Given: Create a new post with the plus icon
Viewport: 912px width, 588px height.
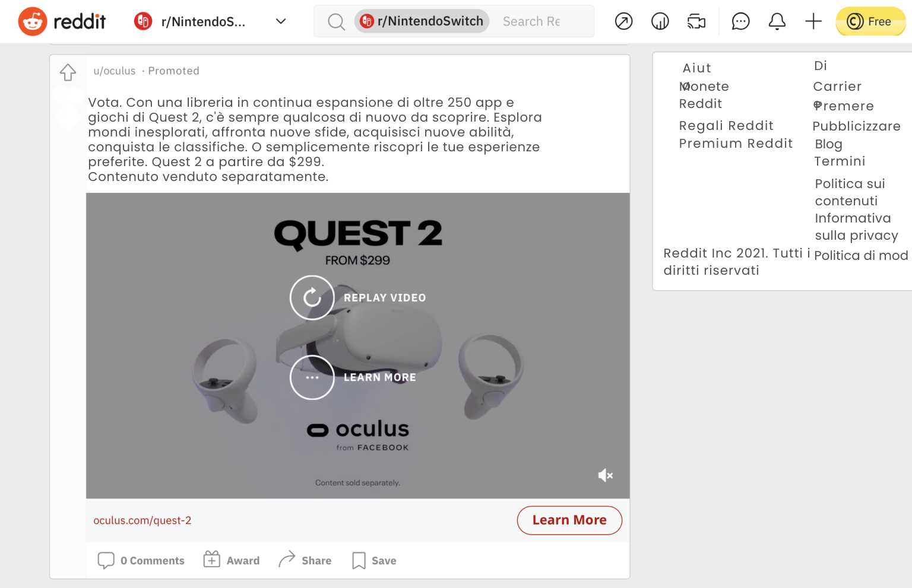Looking at the screenshot, I should click(813, 21).
